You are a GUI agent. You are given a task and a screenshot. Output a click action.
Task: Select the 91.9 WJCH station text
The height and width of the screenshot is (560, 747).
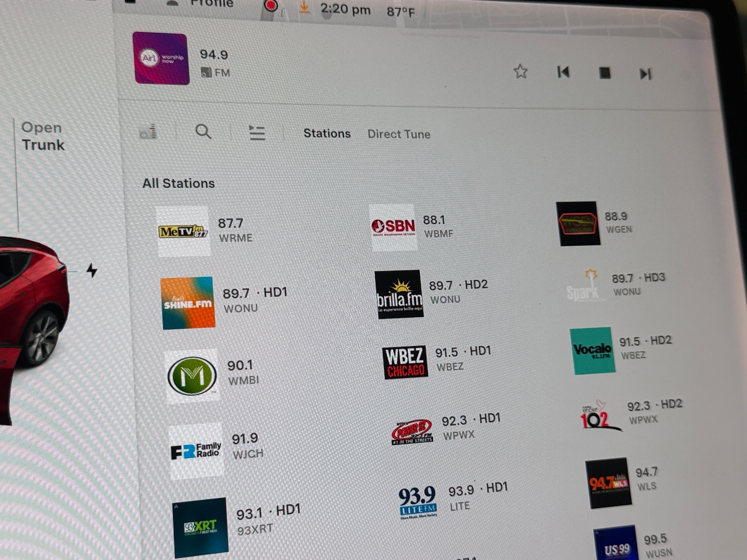coord(247,446)
